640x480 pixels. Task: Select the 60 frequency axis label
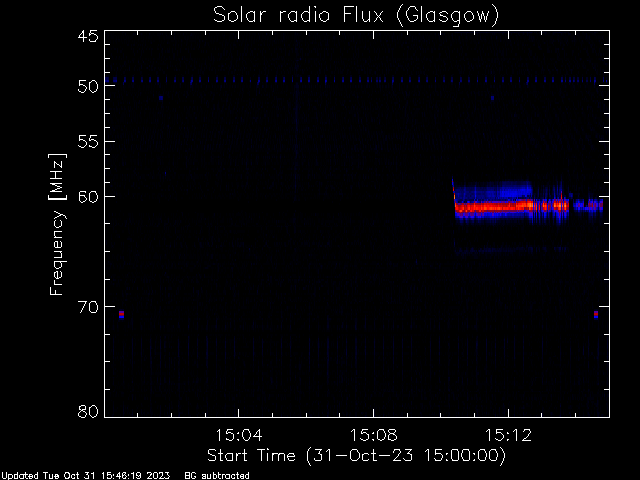88,197
